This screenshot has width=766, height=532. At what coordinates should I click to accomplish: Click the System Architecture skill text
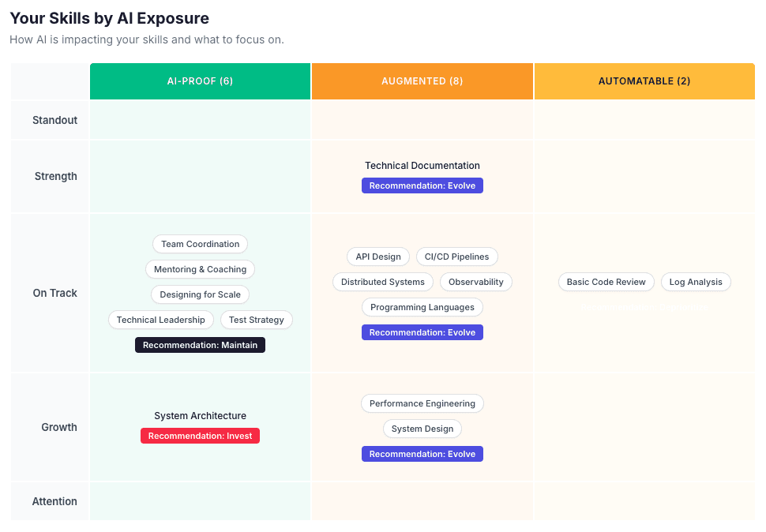(x=201, y=416)
